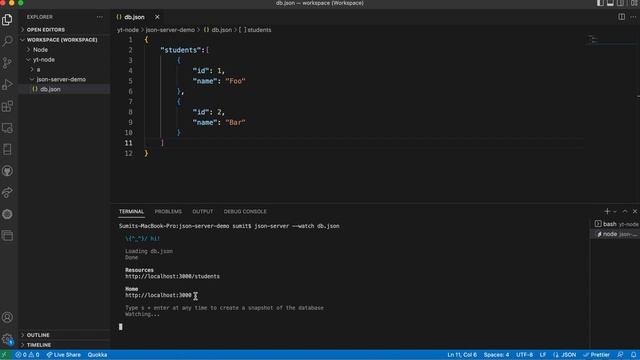Click the Prettier status item

point(596,355)
